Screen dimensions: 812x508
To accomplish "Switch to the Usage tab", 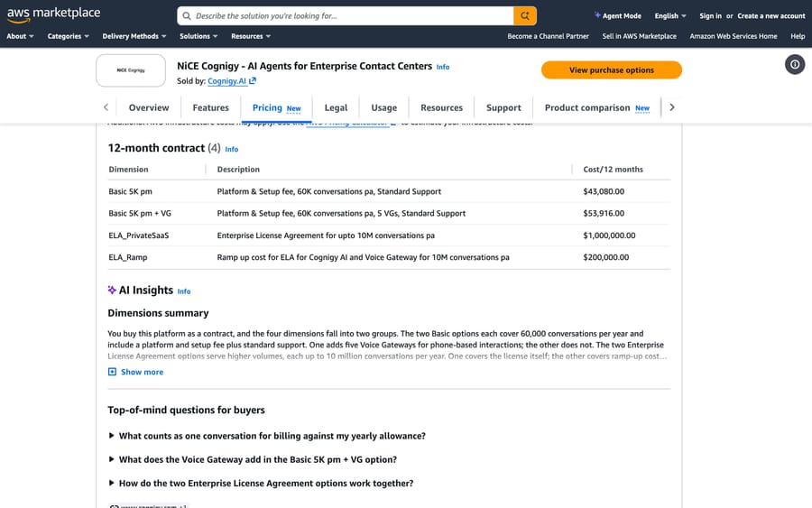I will [383, 107].
